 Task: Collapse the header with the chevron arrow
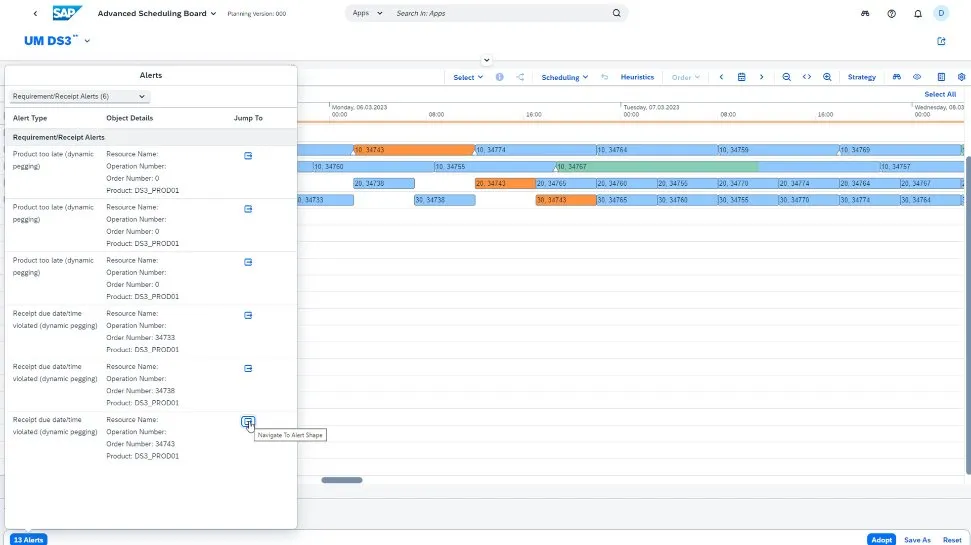coord(485,61)
